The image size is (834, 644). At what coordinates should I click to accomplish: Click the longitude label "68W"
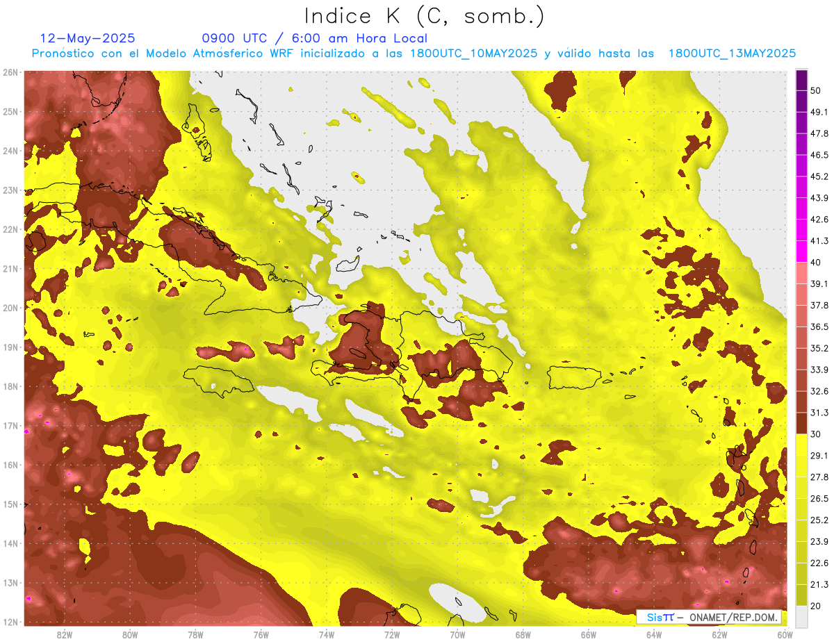[x=523, y=634]
